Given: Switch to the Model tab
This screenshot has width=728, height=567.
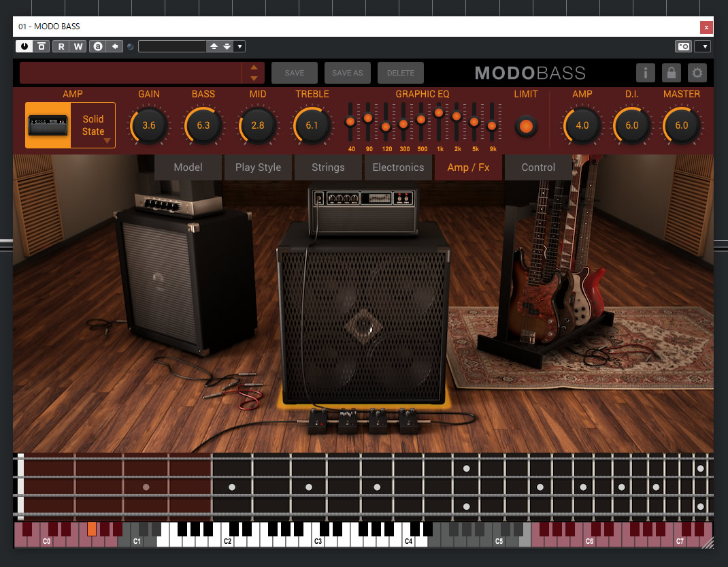Looking at the screenshot, I should [188, 167].
